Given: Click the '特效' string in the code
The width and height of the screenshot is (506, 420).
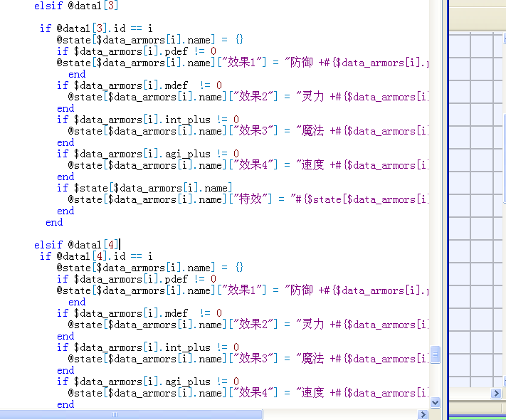Looking at the screenshot, I should point(250,199).
